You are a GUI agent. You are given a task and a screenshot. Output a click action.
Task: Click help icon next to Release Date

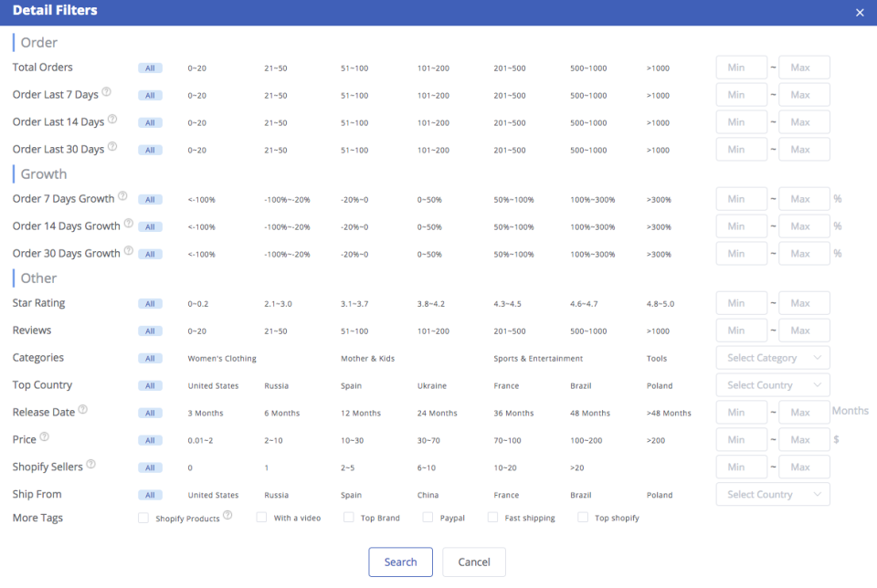[x=83, y=410]
